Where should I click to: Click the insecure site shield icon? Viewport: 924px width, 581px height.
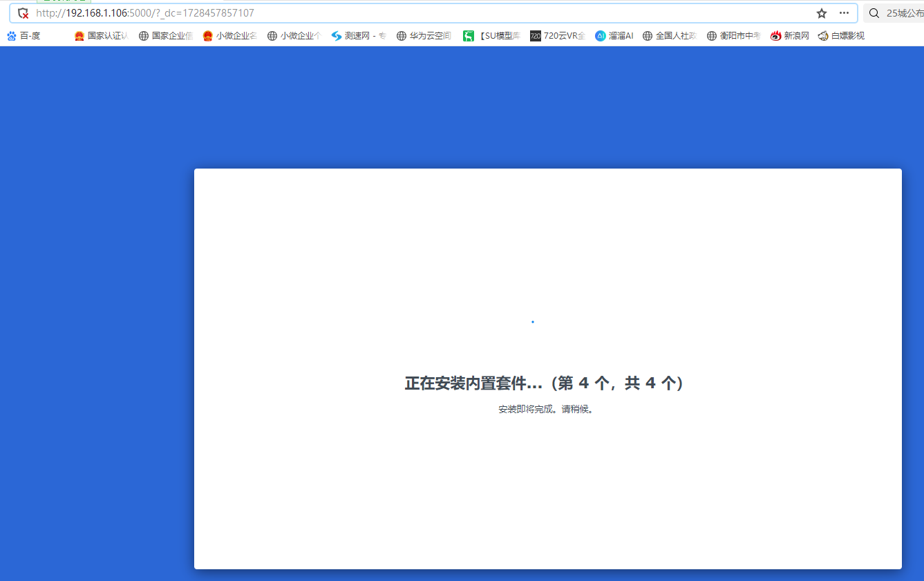[x=23, y=13]
